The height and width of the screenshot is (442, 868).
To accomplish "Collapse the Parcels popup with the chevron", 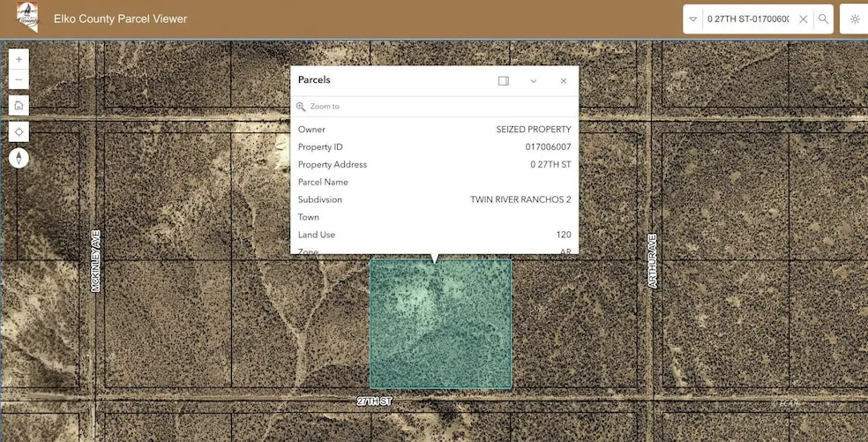I will pos(534,80).
